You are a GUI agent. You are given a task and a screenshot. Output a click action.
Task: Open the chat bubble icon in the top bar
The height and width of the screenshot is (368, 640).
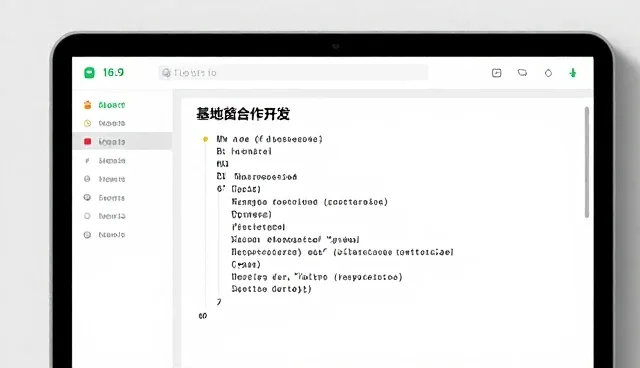(x=522, y=73)
